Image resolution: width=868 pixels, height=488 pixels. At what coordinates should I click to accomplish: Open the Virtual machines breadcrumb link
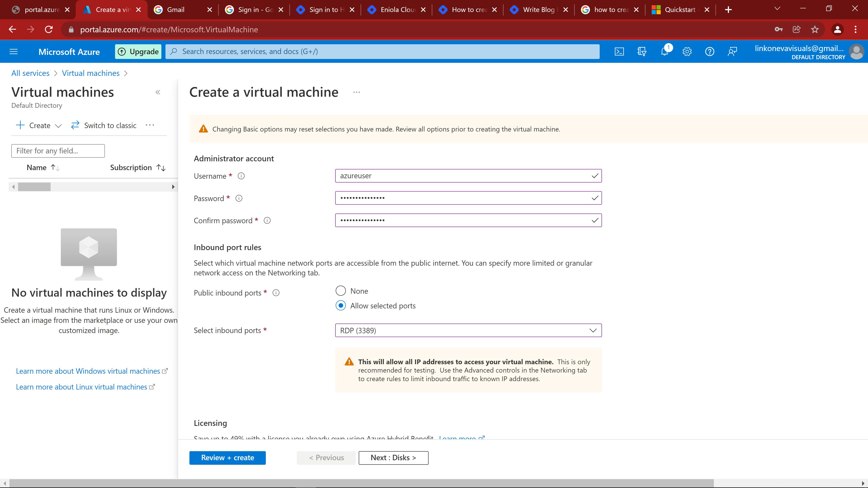91,73
